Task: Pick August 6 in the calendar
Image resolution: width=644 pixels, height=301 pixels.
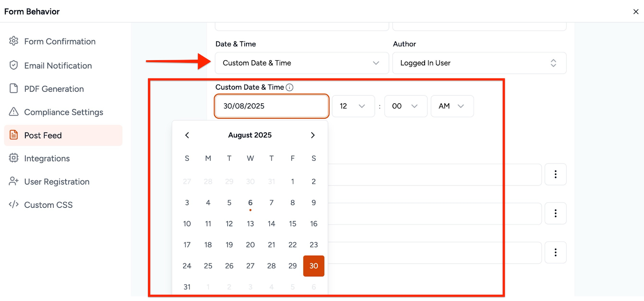Action: [x=250, y=203]
